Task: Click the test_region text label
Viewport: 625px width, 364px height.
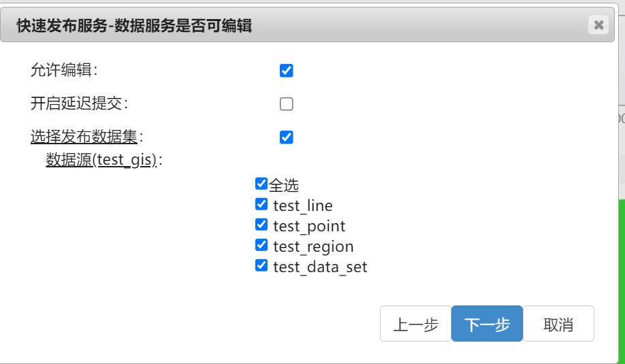Action: click(x=313, y=247)
